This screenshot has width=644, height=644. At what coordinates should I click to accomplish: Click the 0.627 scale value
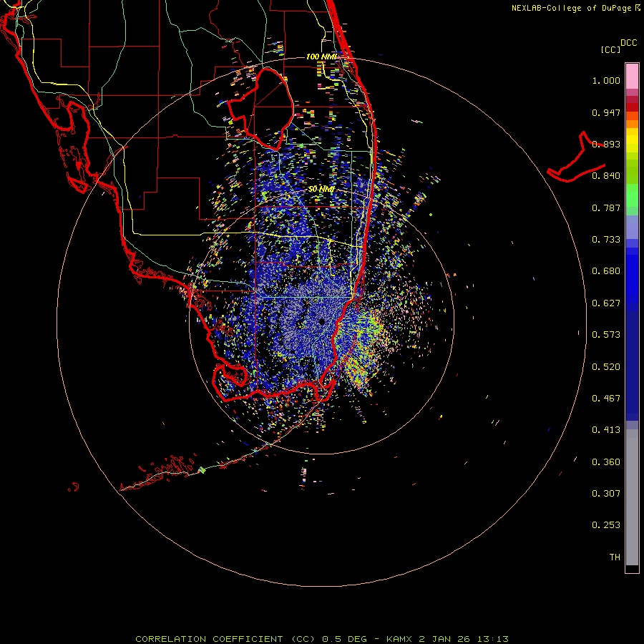(x=606, y=303)
